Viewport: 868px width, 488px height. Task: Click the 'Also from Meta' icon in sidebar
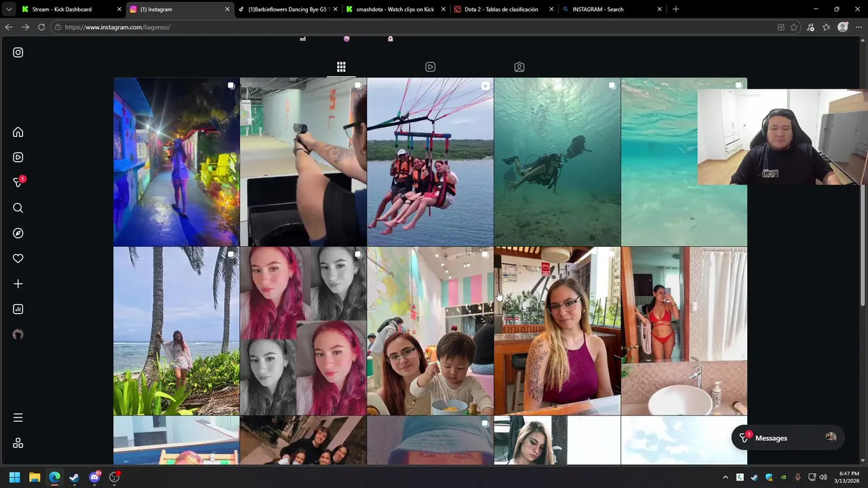tap(18, 443)
